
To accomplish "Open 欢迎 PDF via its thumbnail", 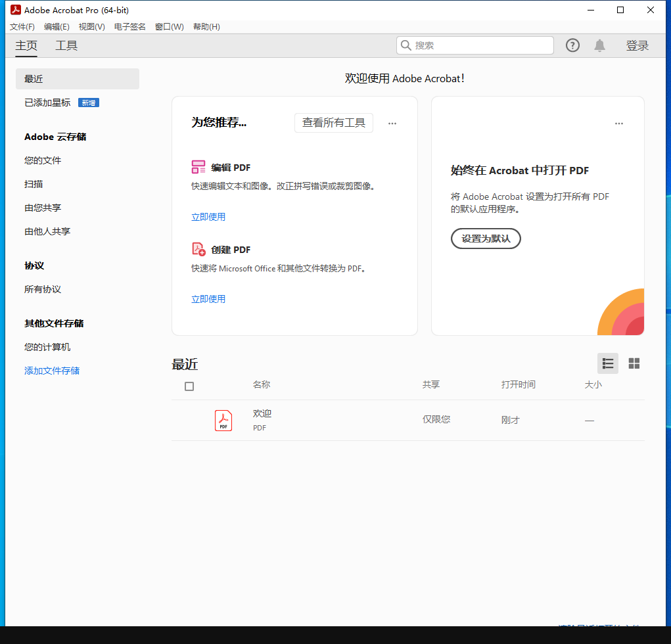I will pos(223,420).
